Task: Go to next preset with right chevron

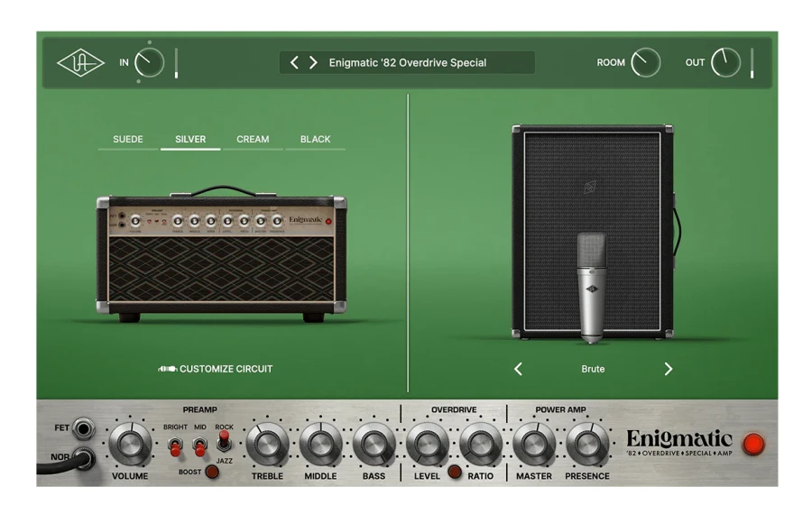Action: [x=313, y=62]
